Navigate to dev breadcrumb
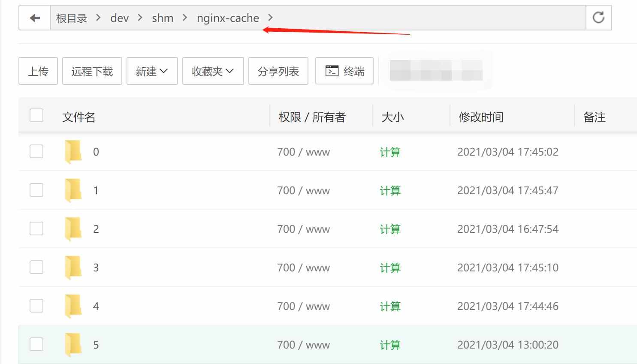637x364 pixels. click(120, 18)
